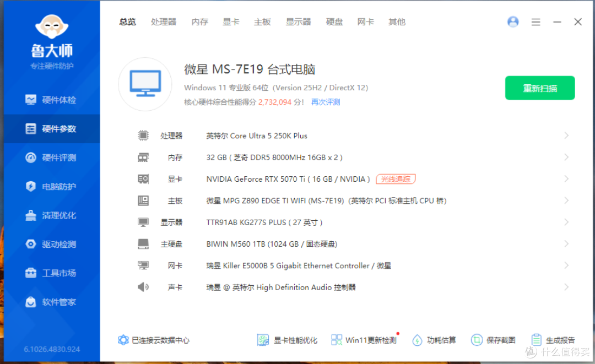595x364 pixels.
Task: Expand the 内存 row chevron
Action: (566, 157)
